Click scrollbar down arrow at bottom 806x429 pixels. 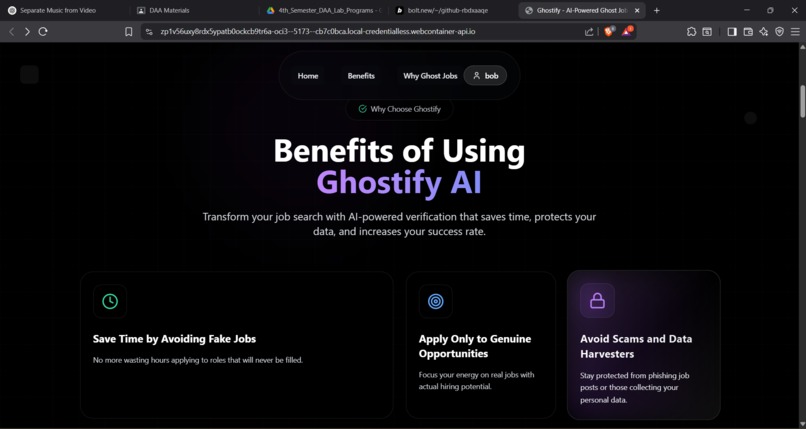pyautogui.click(x=802, y=424)
